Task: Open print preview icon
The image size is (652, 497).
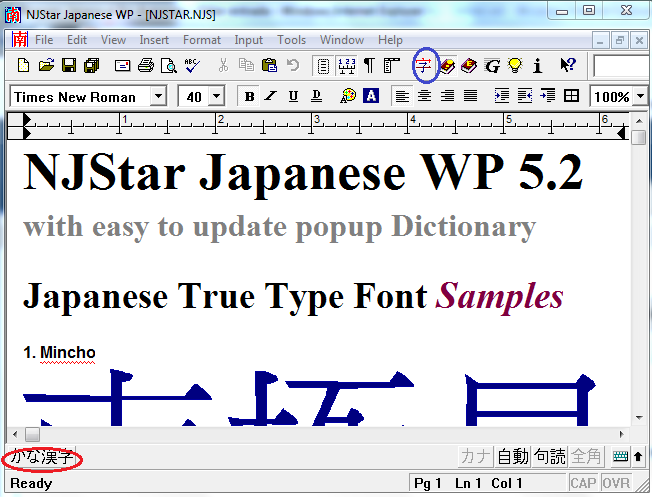Action: coord(169,65)
